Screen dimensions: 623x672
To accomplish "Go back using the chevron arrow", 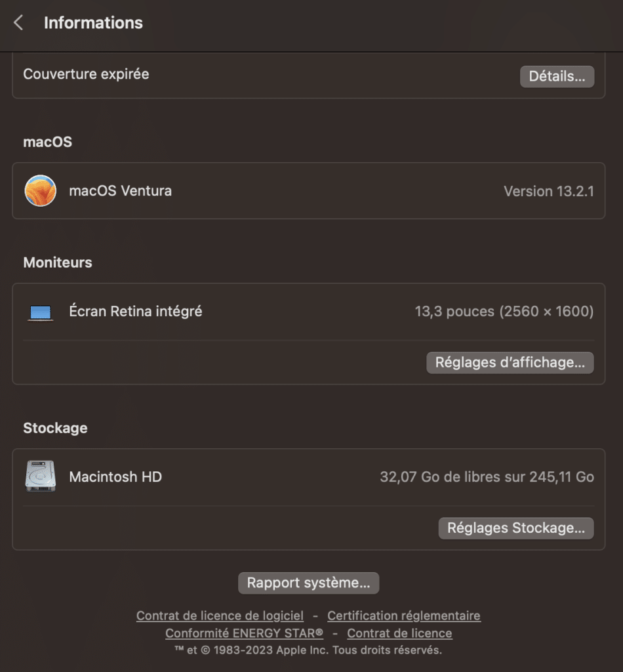I will tap(18, 23).
